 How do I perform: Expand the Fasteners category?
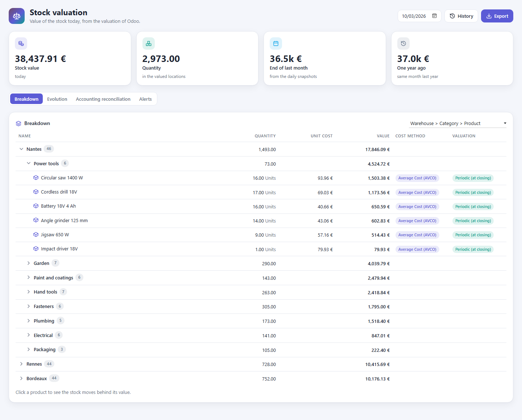point(29,306)
